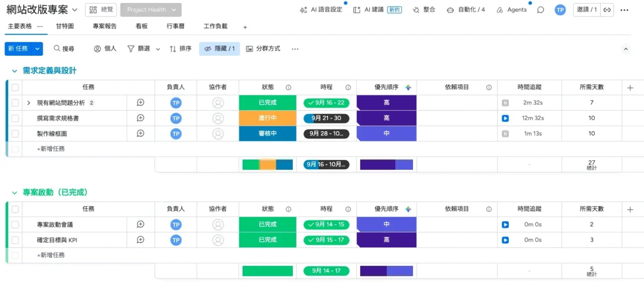The image size is (644, 283).
Task: Open 自動化 / 4 automations
Action: [x=466, y=10]
